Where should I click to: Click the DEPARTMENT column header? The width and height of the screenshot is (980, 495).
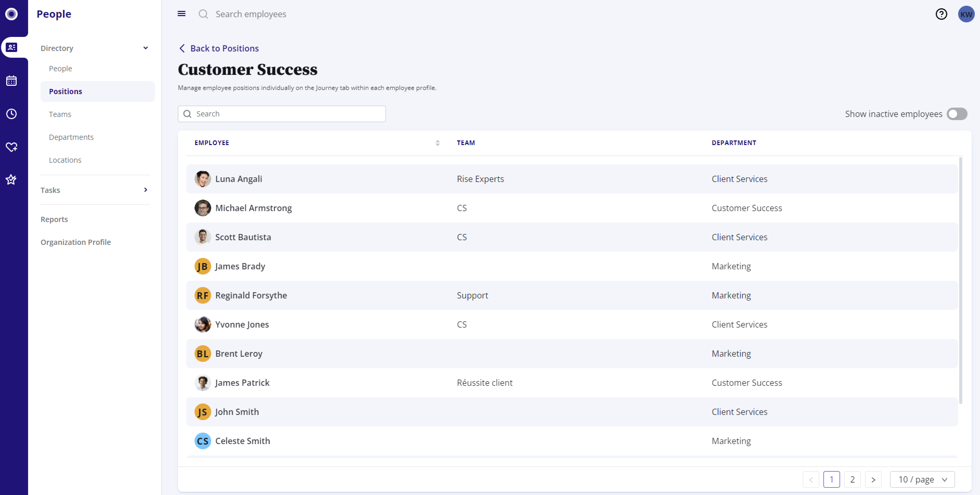tap(734, 142)
